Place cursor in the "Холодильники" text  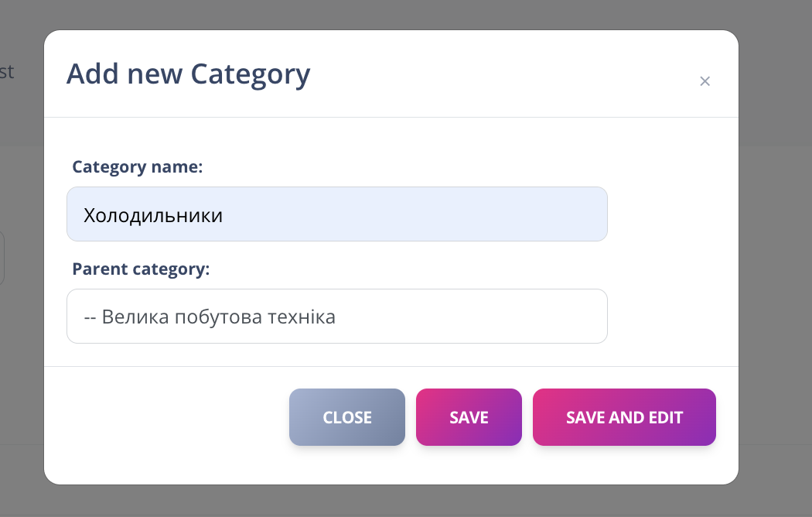click(x=153, y=215)
